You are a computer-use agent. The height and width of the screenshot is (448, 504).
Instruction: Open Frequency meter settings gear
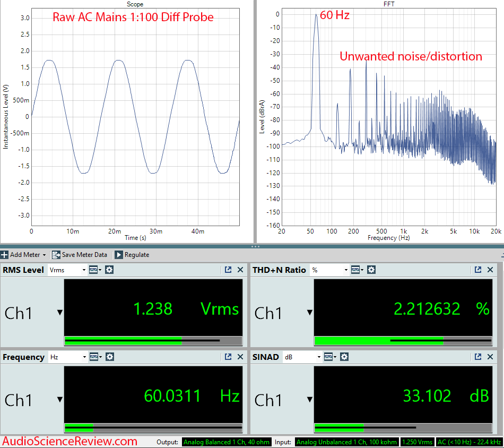[110, 357]
